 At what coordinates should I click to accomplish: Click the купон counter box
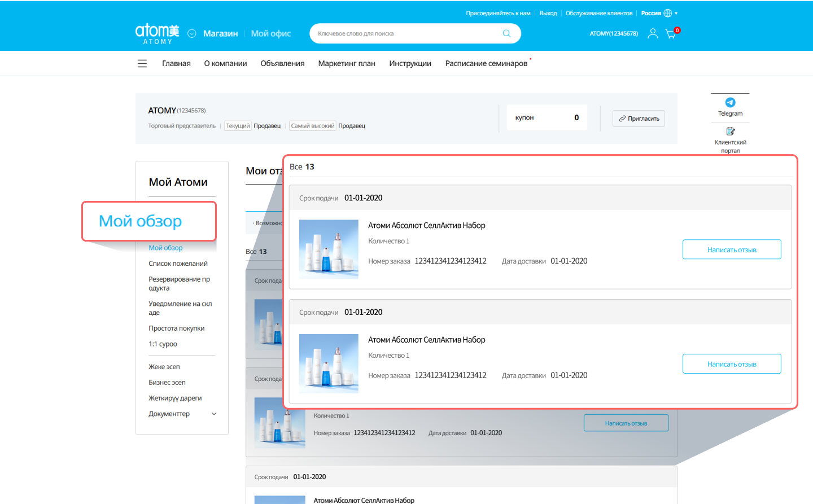point(547,117)
